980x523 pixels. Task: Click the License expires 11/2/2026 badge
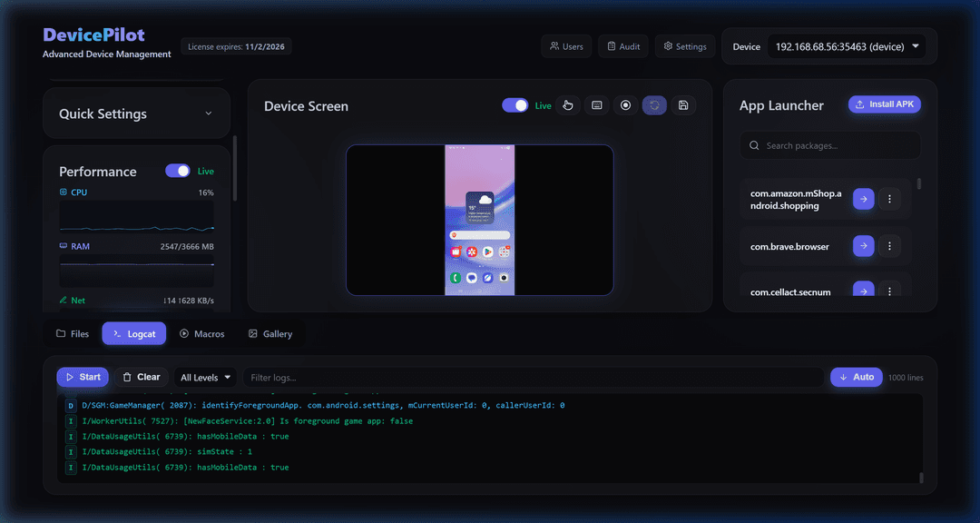236,46
